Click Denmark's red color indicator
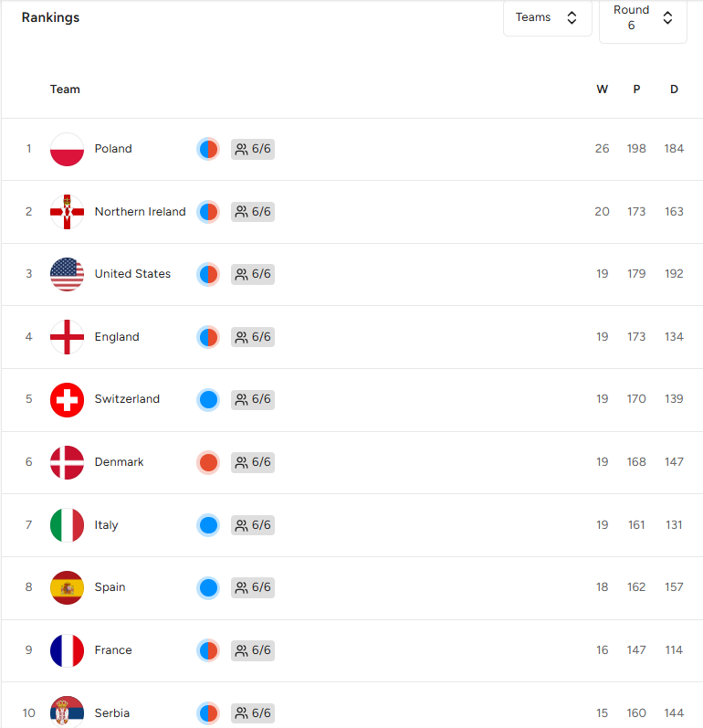703x728 pixels. [x=208, y=462]
